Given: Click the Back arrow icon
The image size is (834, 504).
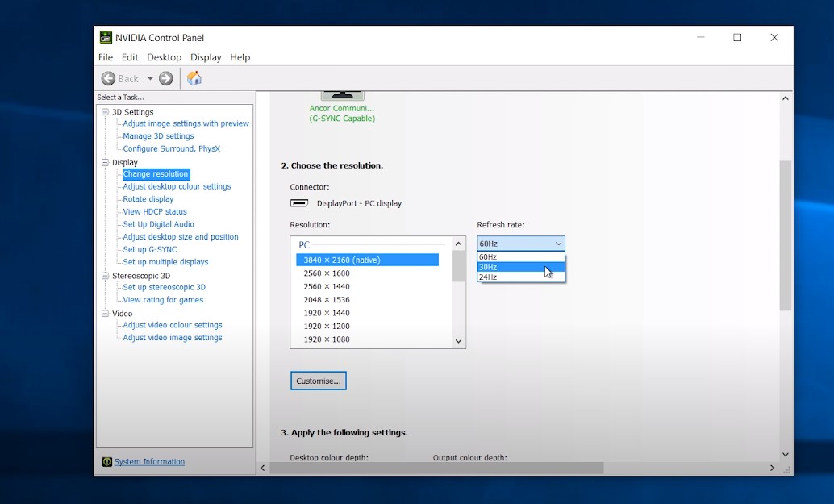Looking at the screenshot, I should [x=109, y=79].
